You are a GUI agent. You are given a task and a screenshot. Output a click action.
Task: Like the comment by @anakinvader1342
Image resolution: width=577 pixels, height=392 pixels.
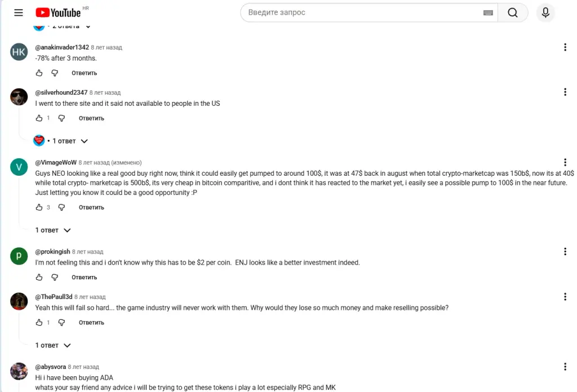[39, 73]
